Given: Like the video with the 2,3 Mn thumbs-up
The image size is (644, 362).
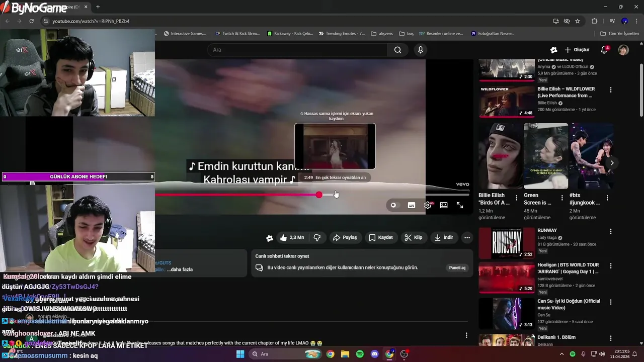Looking at the screenshot, I should (x=292, y=237).
